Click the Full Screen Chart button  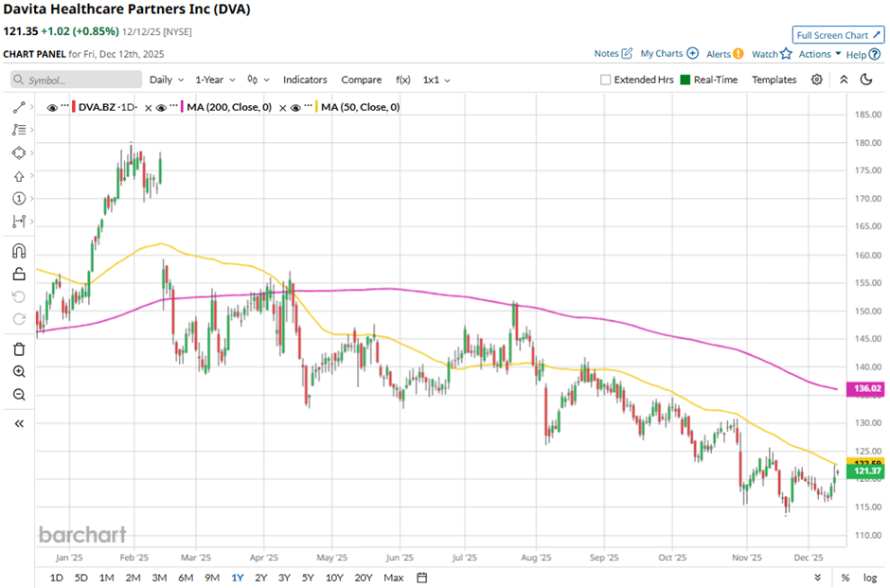838,35
